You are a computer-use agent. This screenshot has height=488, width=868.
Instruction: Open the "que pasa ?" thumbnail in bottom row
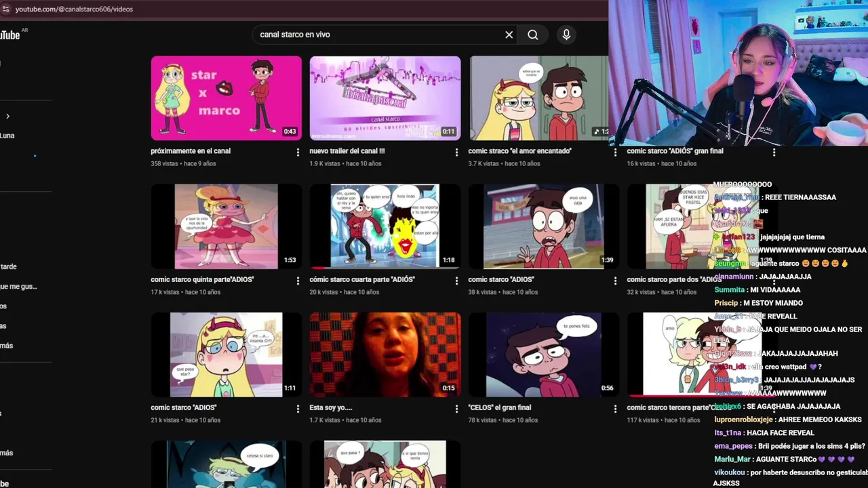click(385, 464)
